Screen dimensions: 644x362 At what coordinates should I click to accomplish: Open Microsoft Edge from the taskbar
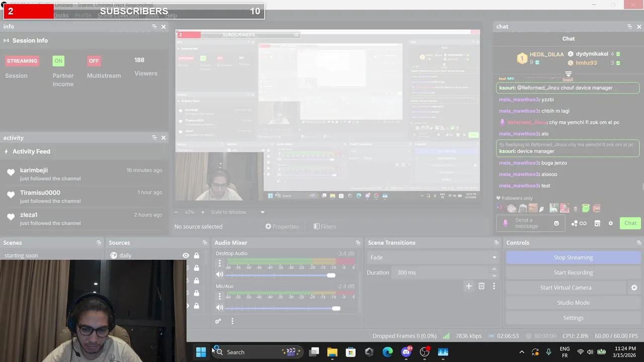click(387, 352)
